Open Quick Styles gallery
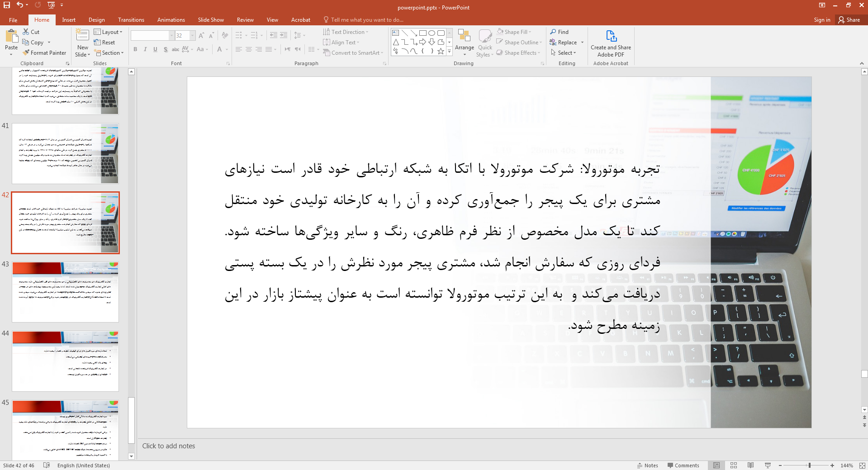The width and height of the screenshot is (868, 470). pyautogui.click(x=485, y=43)
